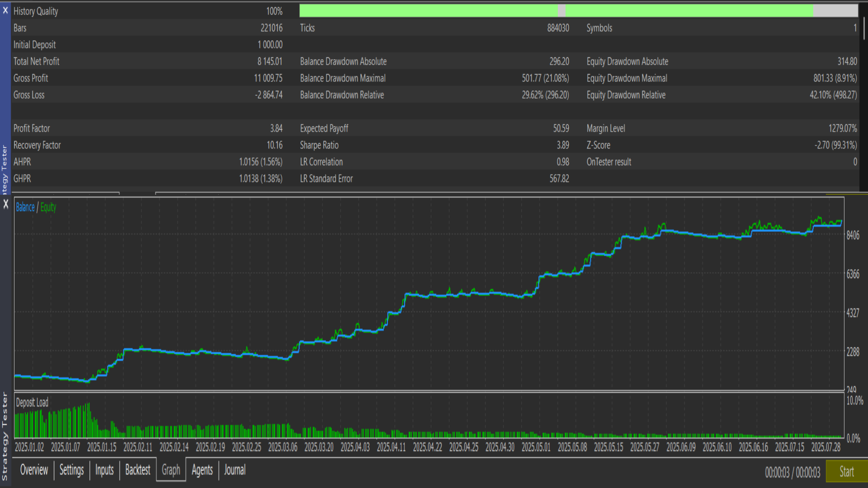Select the Total Net Profit value

[270, 61]
